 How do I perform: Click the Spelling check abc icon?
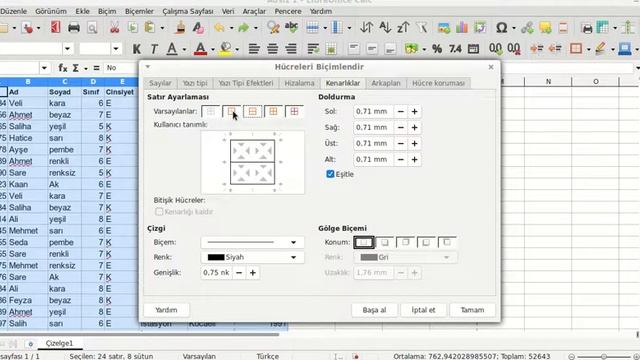[x=291, y=28]
